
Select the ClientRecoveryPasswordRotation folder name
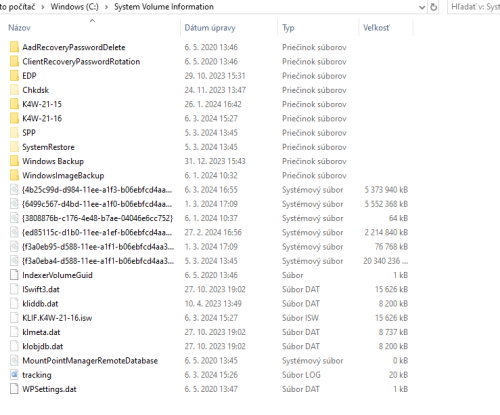coord(81,62)
